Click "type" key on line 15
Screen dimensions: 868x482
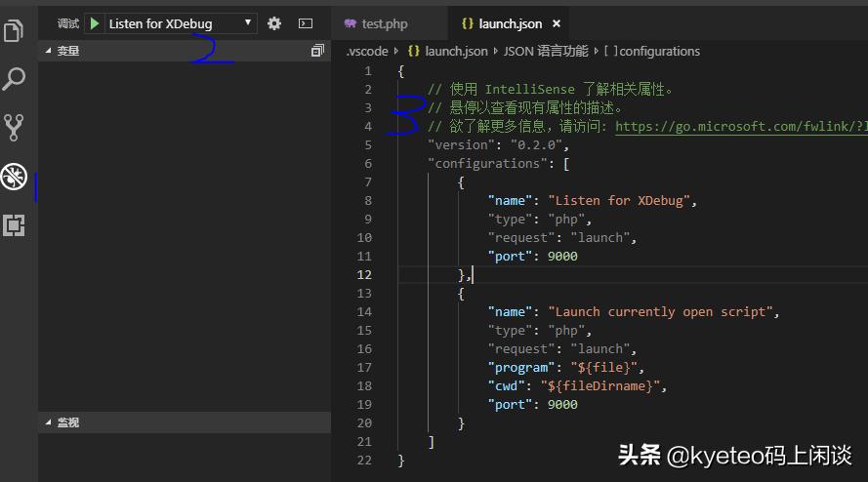(x=510, y=331)
